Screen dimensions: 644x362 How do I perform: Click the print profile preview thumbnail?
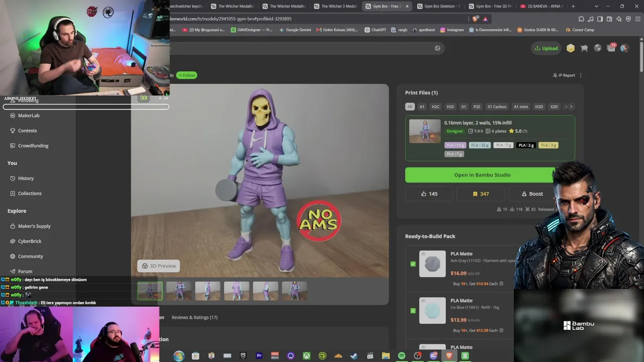tap(425, 131)
